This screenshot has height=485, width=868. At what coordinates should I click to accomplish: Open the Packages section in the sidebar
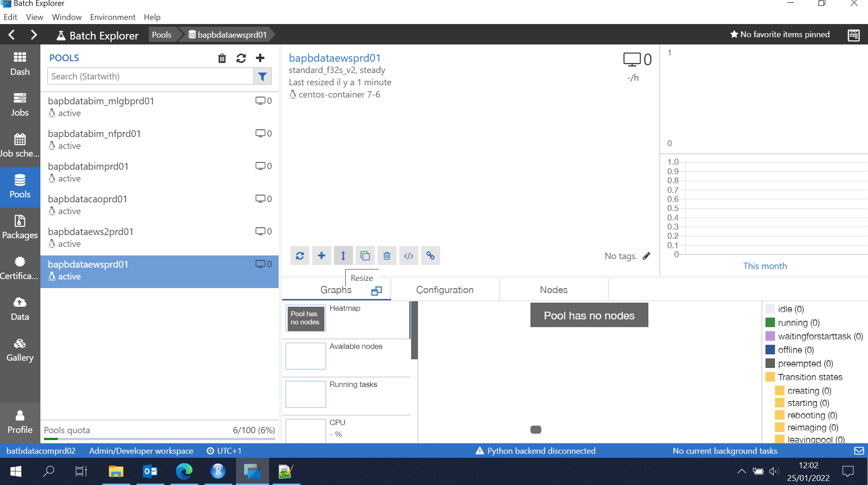tap(20, 227)
